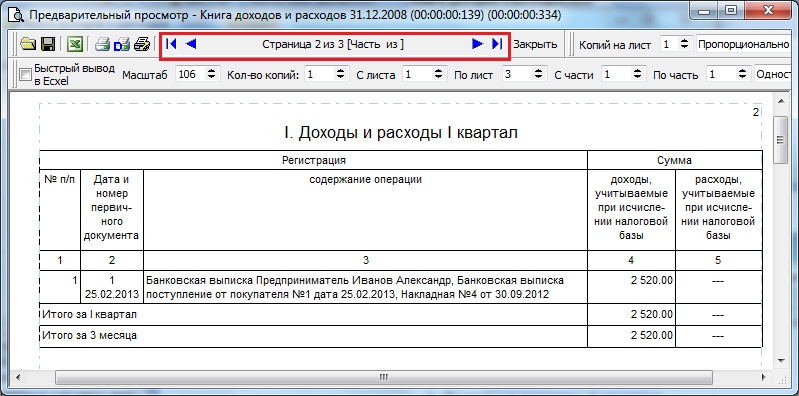Jump to the last page

[497, 44]
